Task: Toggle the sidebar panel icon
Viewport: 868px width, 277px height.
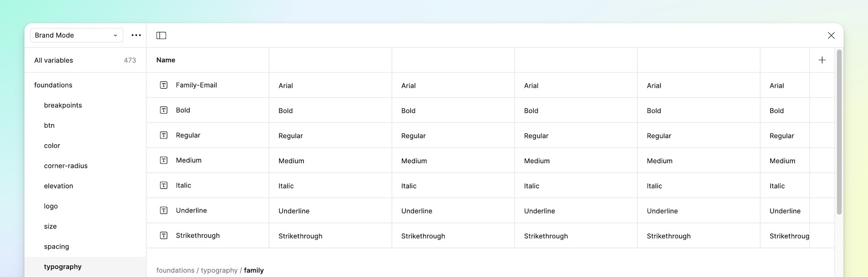Action: coord(161,36)
